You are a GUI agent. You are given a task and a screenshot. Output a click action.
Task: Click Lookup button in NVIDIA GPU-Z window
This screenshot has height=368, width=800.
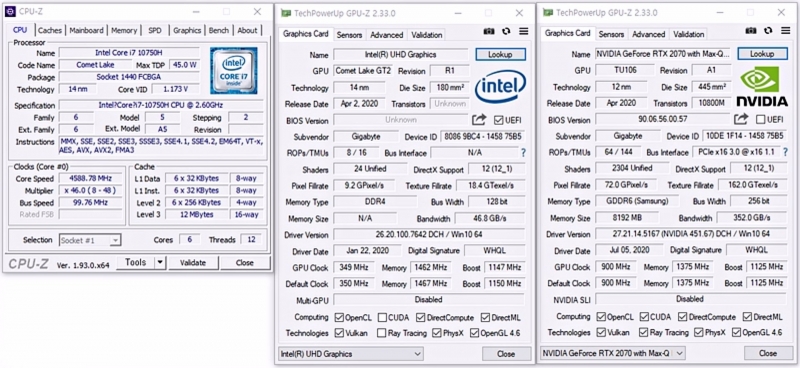[x=762, y=54]
